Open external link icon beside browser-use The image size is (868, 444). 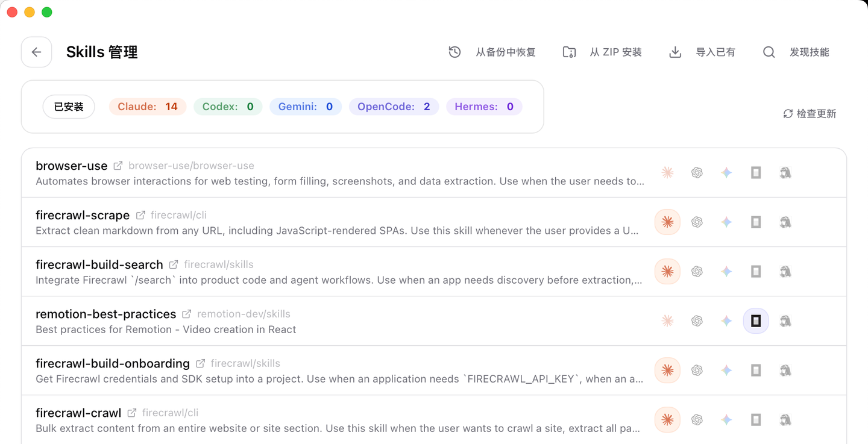(118, 166)
